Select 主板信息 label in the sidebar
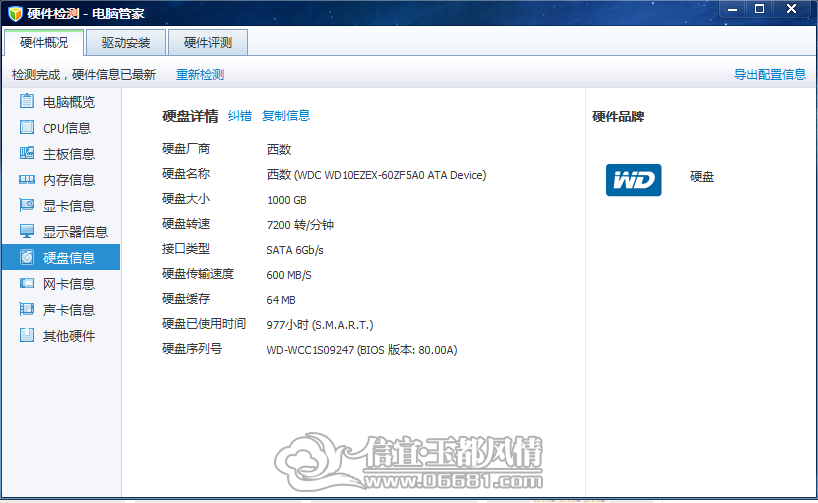The width and height of the screenshot is (818, 503). (x=69, y=154)
